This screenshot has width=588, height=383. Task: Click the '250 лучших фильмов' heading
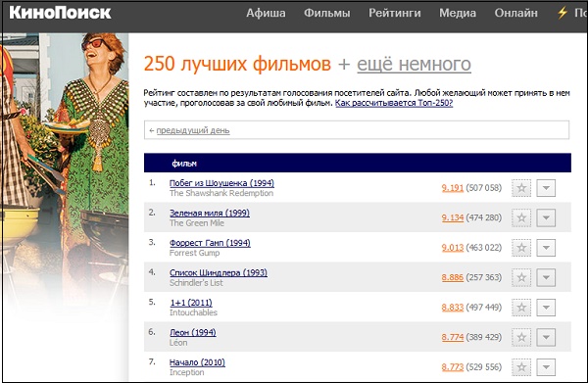237,64
